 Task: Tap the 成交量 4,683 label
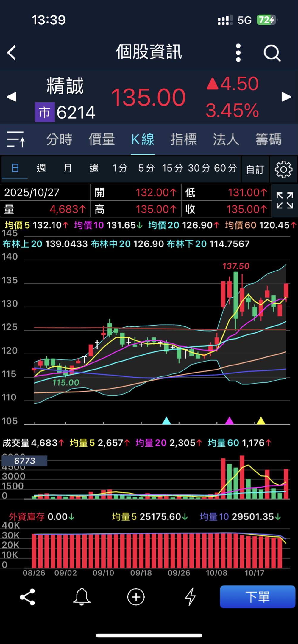(33, 443)
